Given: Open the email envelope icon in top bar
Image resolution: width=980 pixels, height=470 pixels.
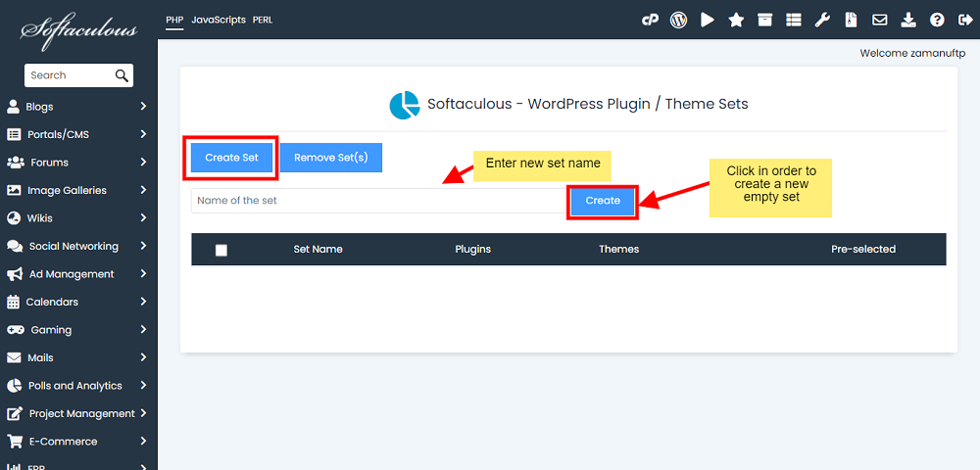Looking at the screenshot, I should click(x=880, y=20).
